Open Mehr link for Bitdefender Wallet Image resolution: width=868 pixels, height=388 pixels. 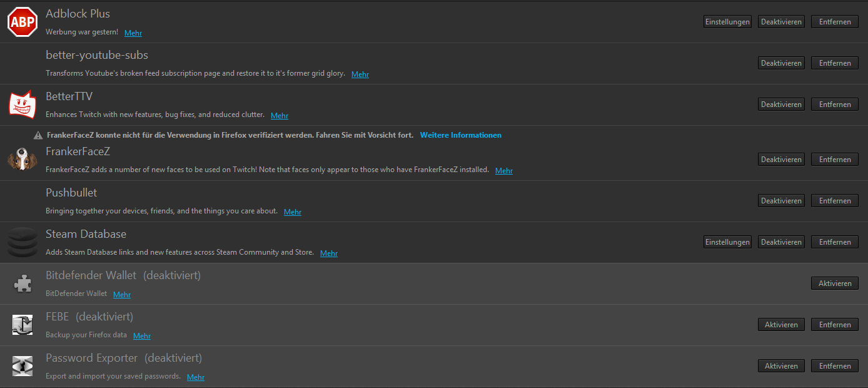pyautogui.click(x=122, y=295)
